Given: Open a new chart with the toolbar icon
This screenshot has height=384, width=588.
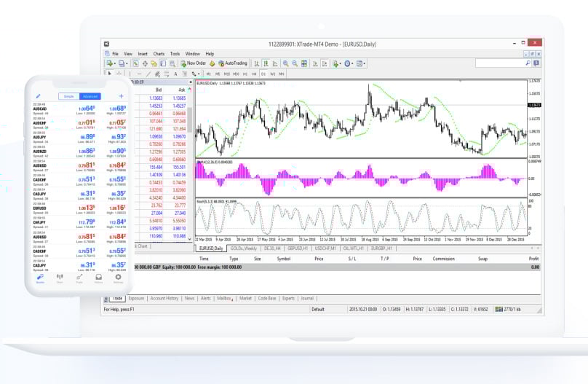Looking at the screenshot, I should click(109, 64).
